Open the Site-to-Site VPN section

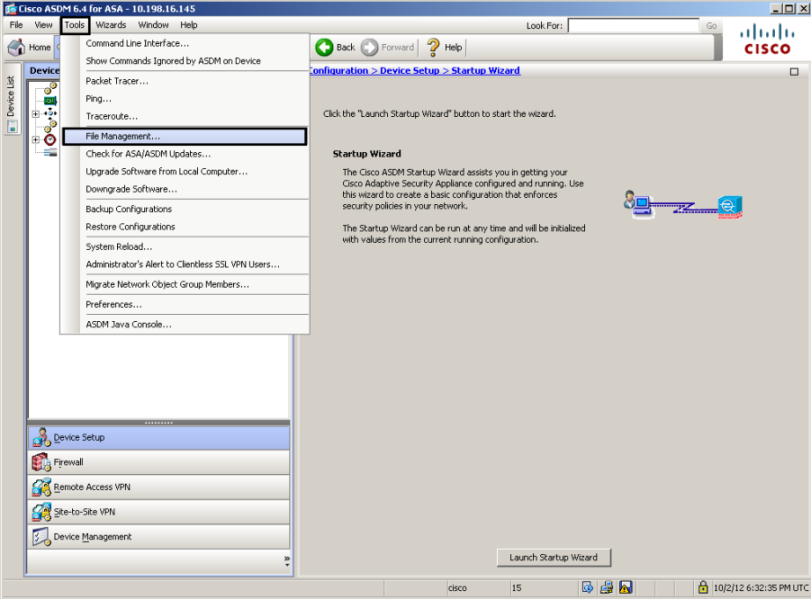point(159,512)
